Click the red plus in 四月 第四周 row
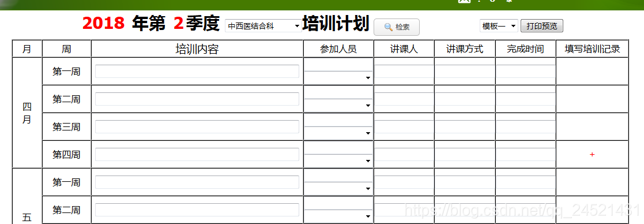644x224 pixels. click(x=592, y=155)
